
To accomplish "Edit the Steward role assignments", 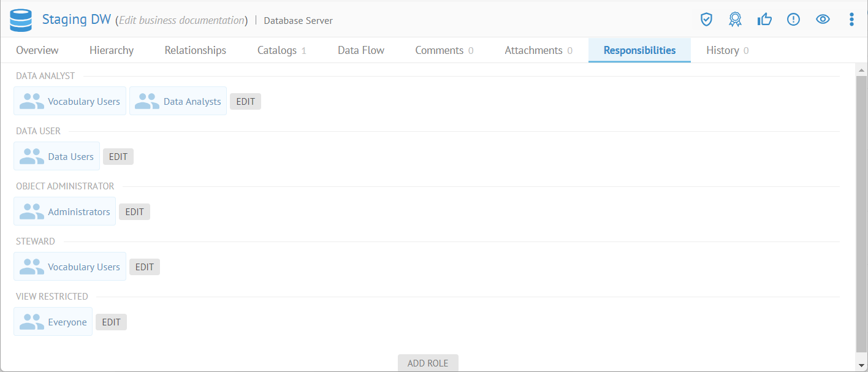I will pyautogui.click(x=145, y=267).
